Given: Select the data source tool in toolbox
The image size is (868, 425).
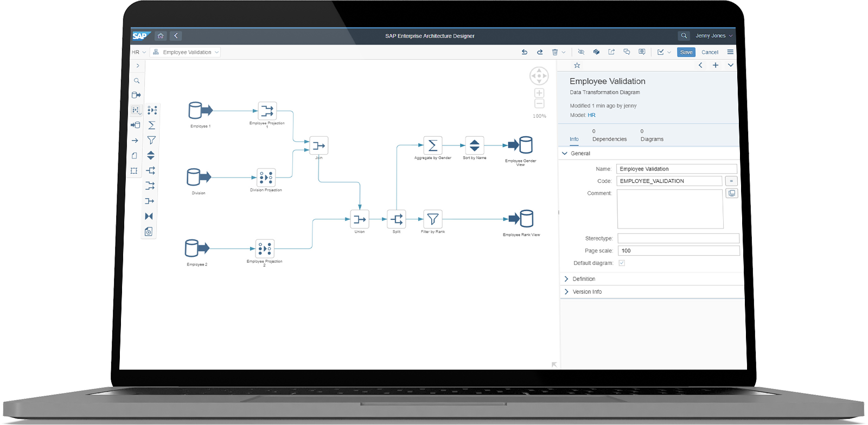Looking at the screenshot, I should pyautogui.click(x=136, y=95).
